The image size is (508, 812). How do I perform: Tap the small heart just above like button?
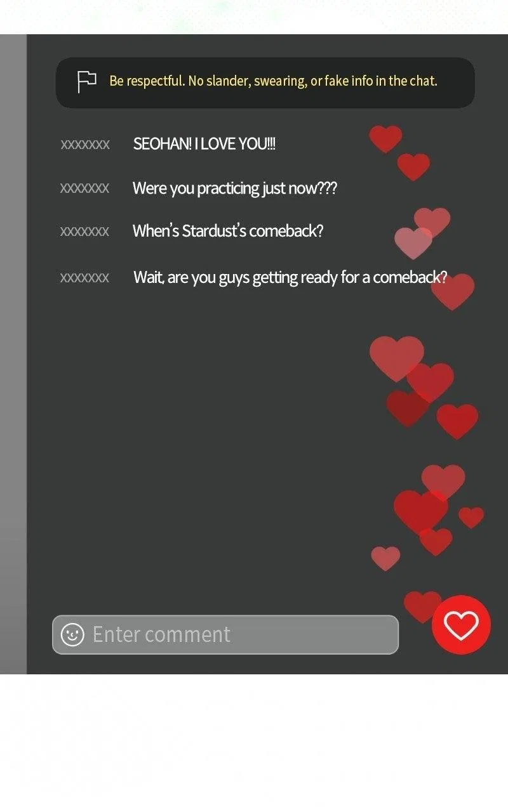click(422, 606)
